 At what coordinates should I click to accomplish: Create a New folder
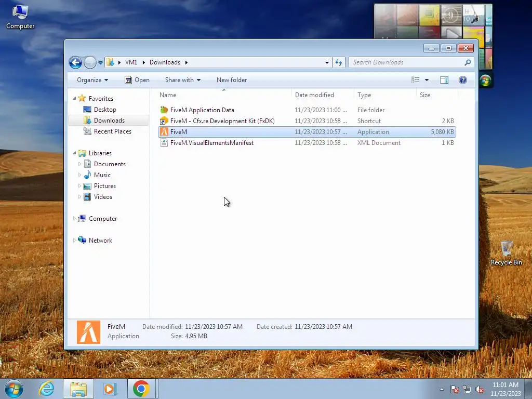tap(232, 80)
